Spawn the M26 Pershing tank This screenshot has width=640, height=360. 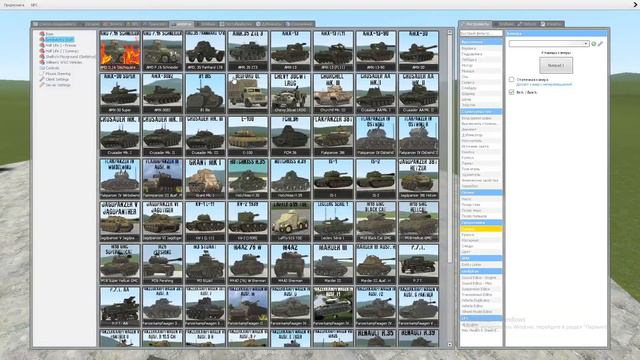pos(162,264)
